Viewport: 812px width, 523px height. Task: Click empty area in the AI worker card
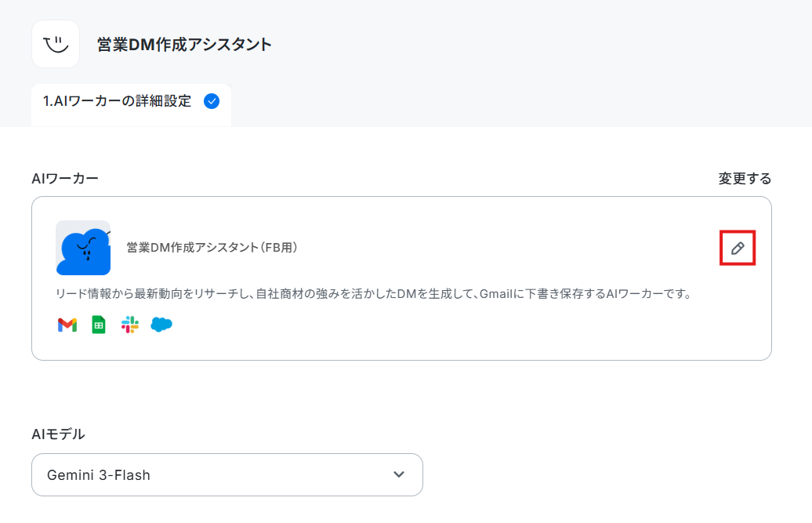(x=466, y=332)
